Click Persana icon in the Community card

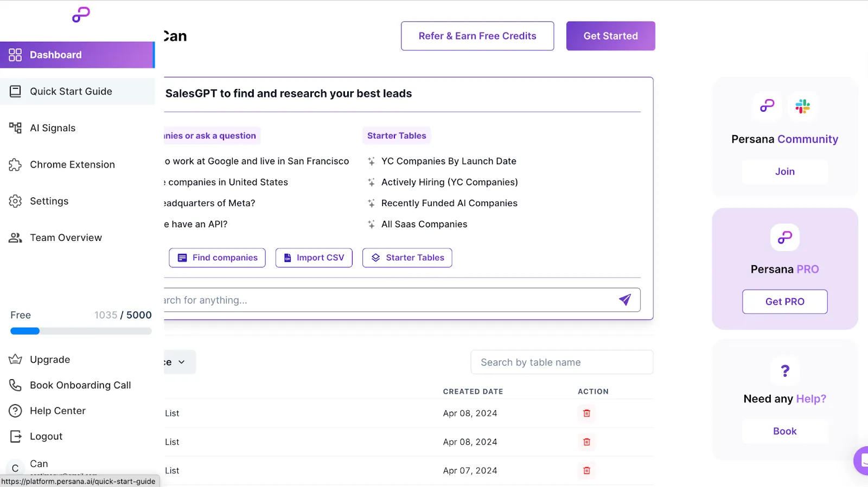[x=767, y=106]
